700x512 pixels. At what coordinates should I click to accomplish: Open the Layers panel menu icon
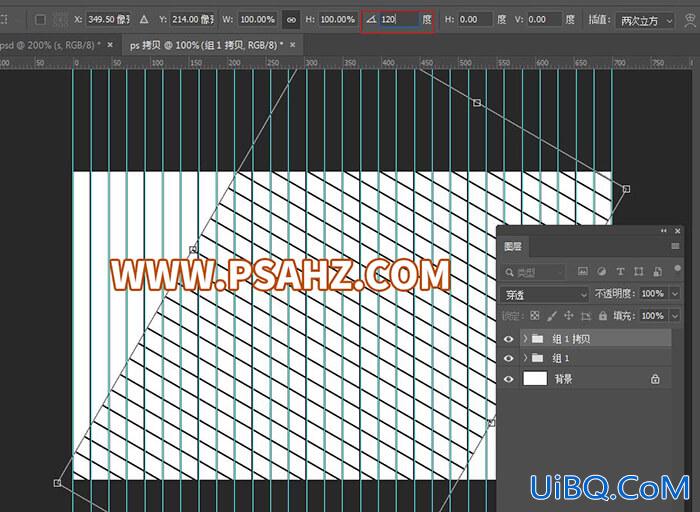pos(675,246)
